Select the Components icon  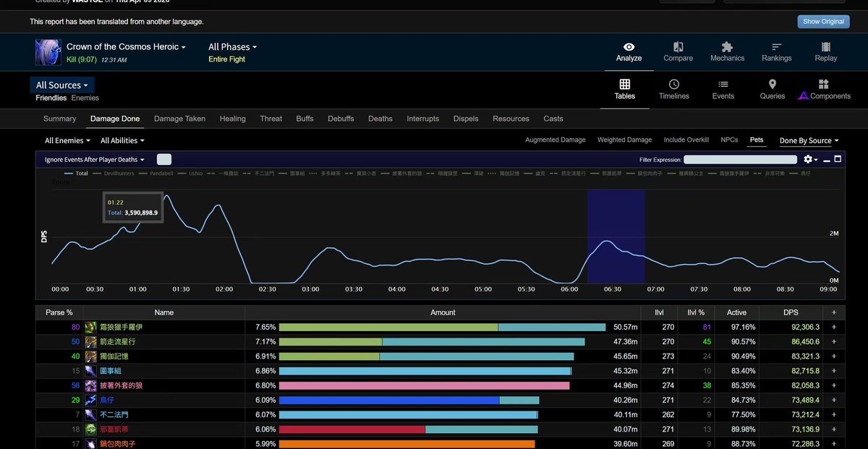824,84
